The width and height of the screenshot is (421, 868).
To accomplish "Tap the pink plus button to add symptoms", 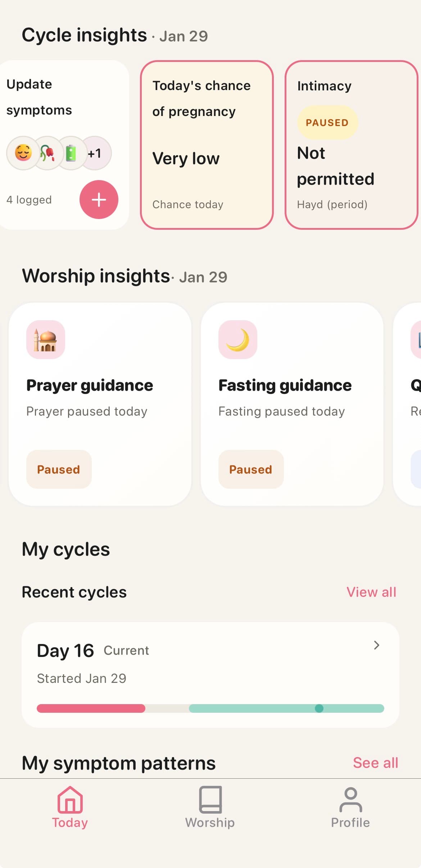I will pyautogui.click(x=99, y=200).
